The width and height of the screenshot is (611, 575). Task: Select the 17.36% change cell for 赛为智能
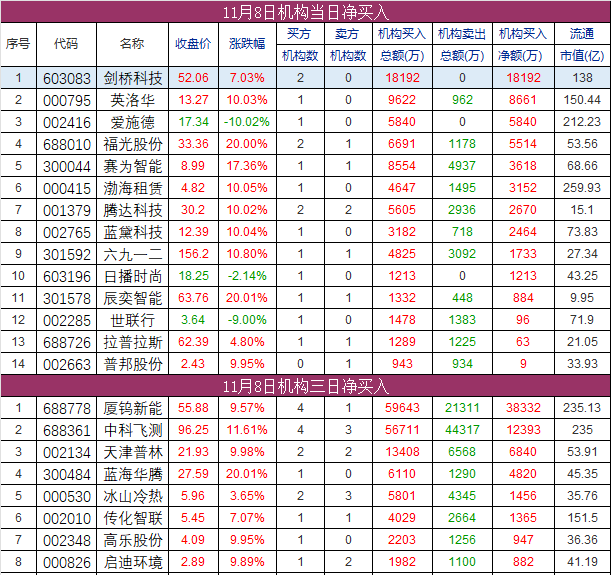coord(247,165)
